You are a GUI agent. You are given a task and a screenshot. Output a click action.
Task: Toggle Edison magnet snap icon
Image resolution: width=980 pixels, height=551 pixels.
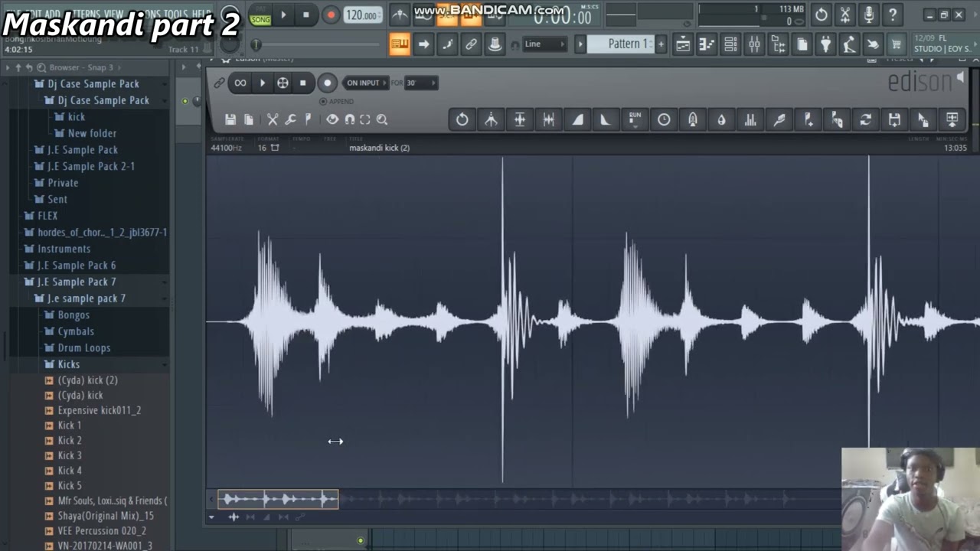350,119
